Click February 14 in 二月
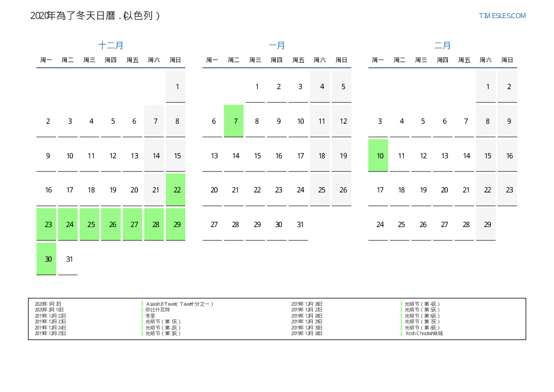 [x=464, y=155]
